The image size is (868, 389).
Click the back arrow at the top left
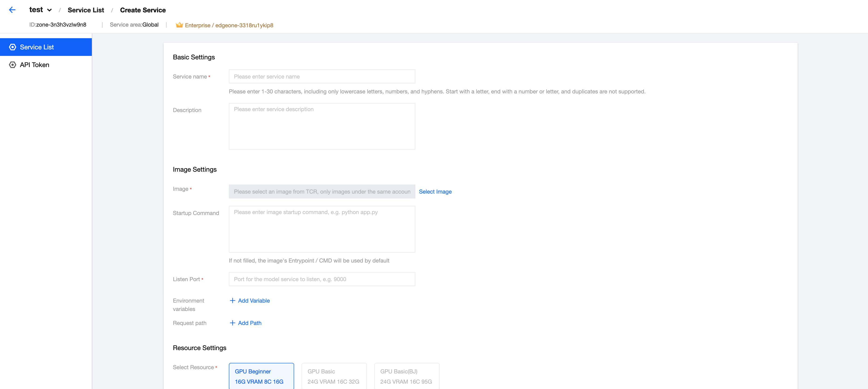coord(12,10)
